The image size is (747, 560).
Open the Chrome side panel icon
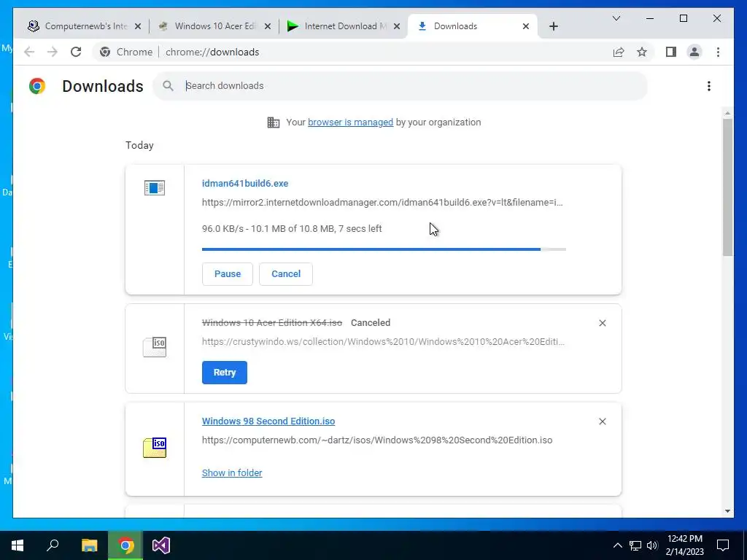pos(671,52)
